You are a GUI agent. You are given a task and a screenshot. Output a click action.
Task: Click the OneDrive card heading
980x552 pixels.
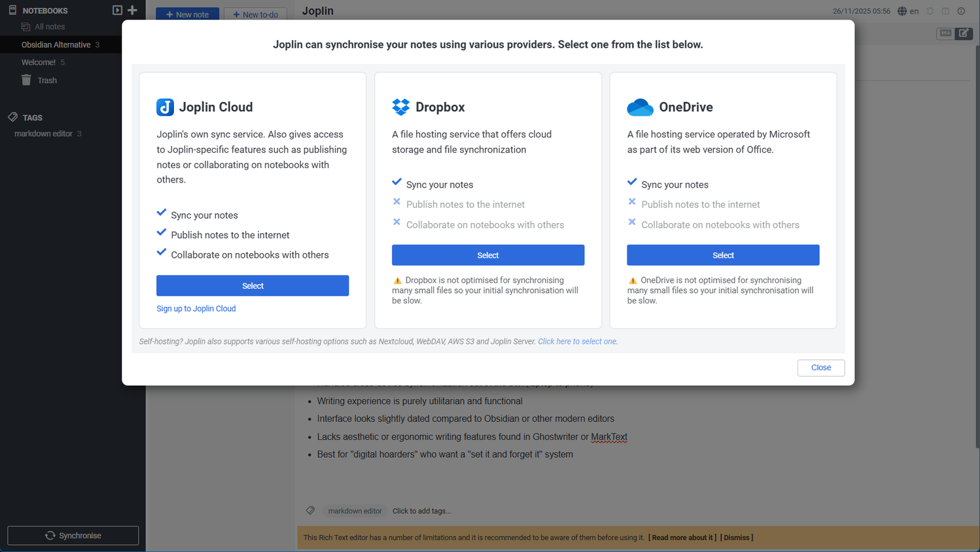[686, 107]
